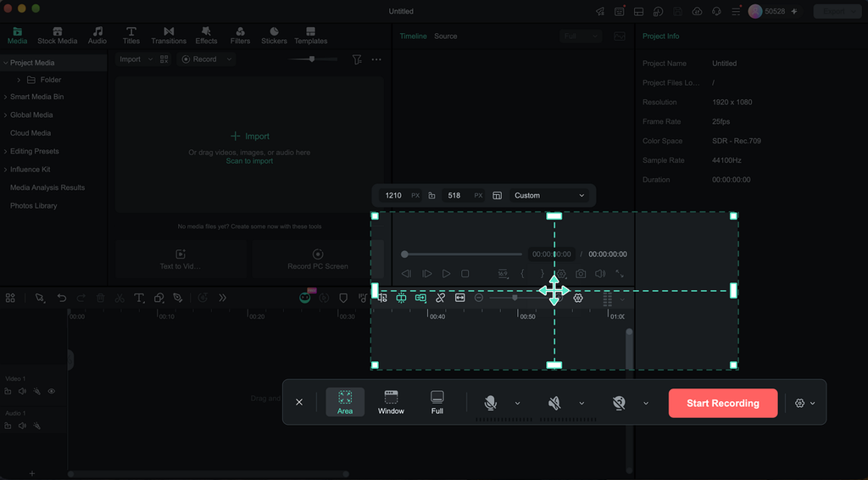Click the Text to Video tool
This screenshot has height=480, width=868.
click(x=181, y=260)
